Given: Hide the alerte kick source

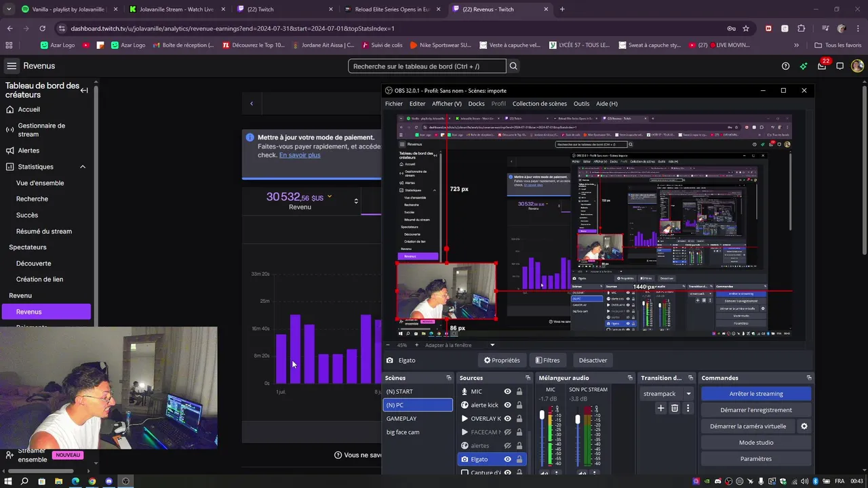Looking at the screenshot, I should (x=507, y=405).
